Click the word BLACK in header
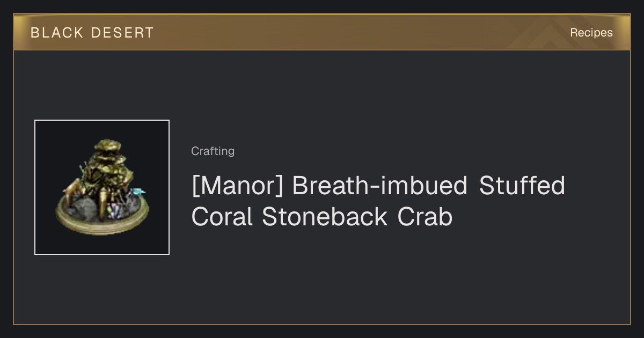644x338 pixels. 57,33
